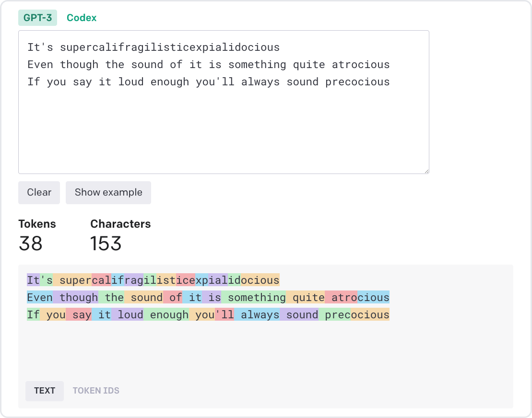This screenshot has height=418, width=532.
Task: Click the highlighted token "supercal"
Action: click(82, 280)
